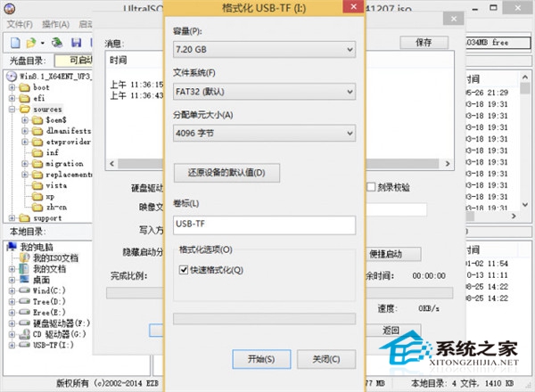Viewport: 535px width, 392px height.
Task: Select 我的ISO文档 in local tree
Action: (55, 258)
